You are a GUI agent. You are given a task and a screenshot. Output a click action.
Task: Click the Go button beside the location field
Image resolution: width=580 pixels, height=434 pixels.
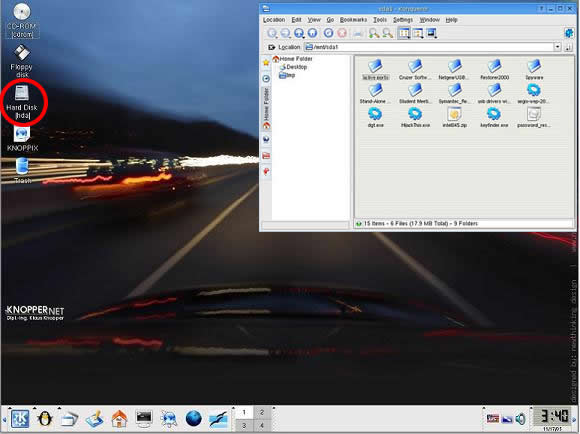pyautogui.click(x=568, y=47)
